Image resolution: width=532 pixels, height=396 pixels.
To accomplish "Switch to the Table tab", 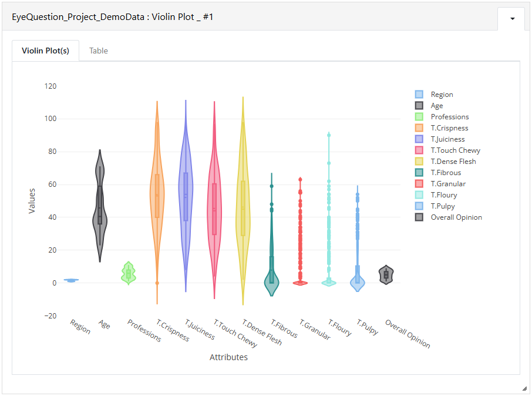I will tap(99, 51).
